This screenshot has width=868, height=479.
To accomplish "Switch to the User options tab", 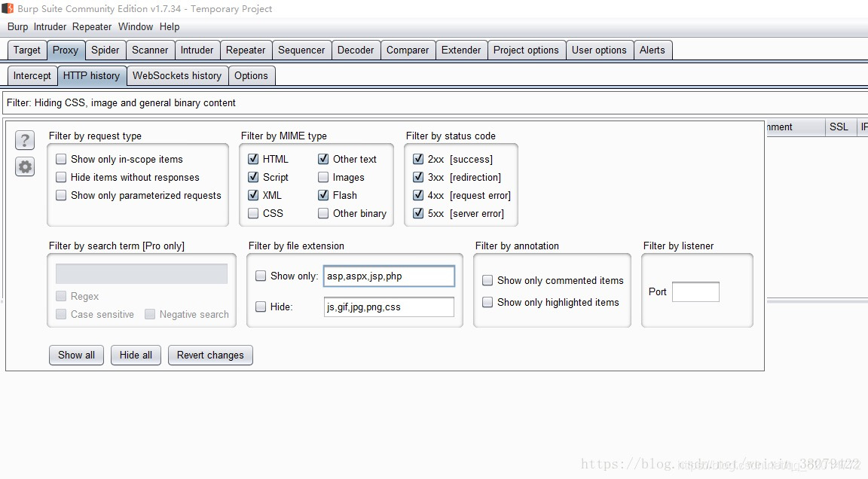I will click(x=600, y=50).
